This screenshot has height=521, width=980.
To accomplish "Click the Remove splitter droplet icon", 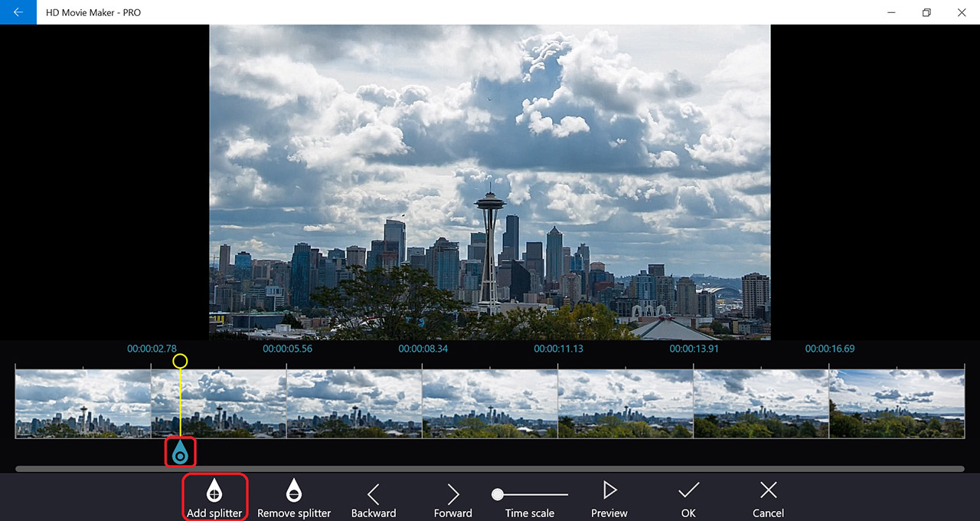I will 294,490.
